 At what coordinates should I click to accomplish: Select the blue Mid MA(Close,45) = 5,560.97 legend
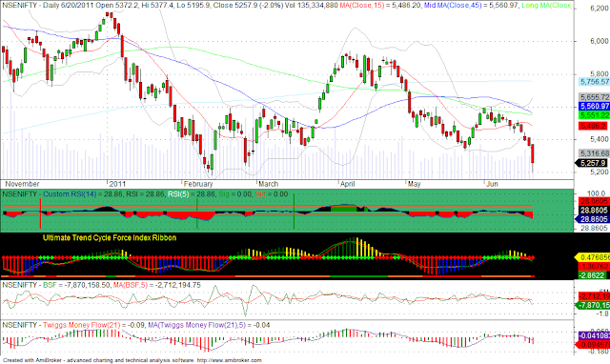coord(472,5)
